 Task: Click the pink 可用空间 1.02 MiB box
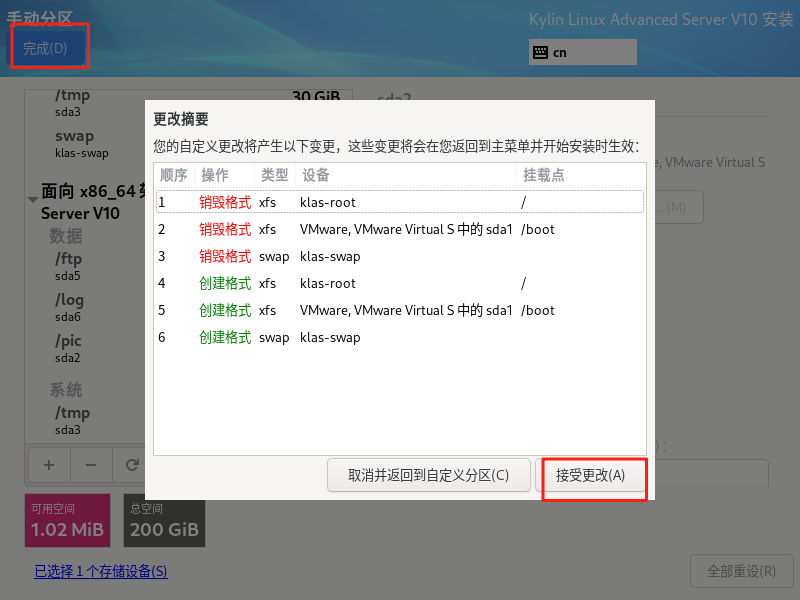[x=67, y=521]
